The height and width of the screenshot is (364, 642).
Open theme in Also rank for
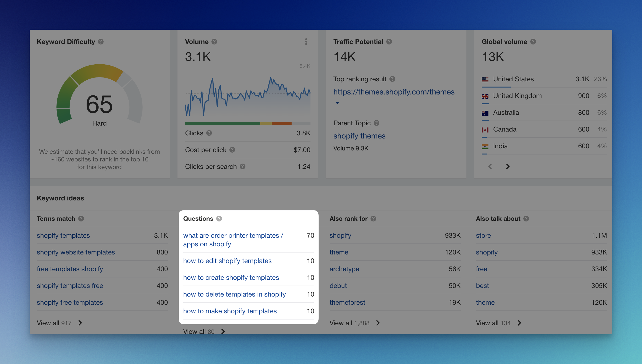pos(339,252)
